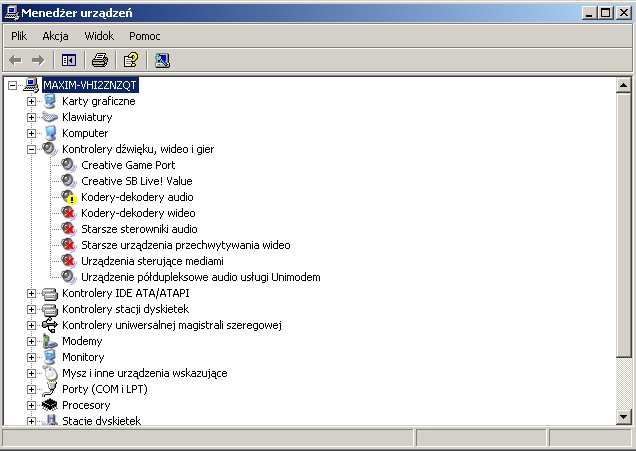This screenshot has height=451, width=636.
Task: Select Starsze urządzenia przechwytywania wideo label
Action: [x=186, y=245]
